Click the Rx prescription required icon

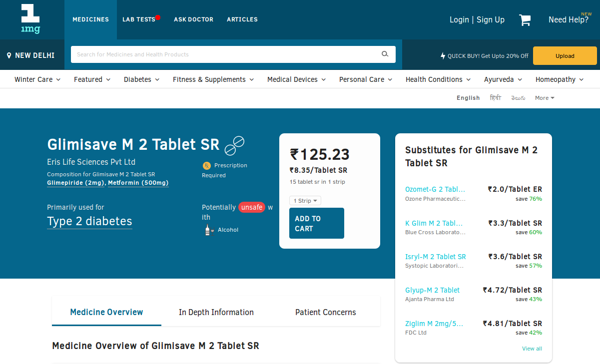point(206,165)
